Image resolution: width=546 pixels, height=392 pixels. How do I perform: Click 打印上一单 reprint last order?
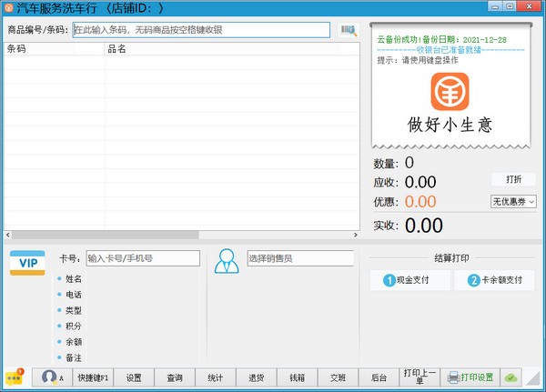click(420, 377)
